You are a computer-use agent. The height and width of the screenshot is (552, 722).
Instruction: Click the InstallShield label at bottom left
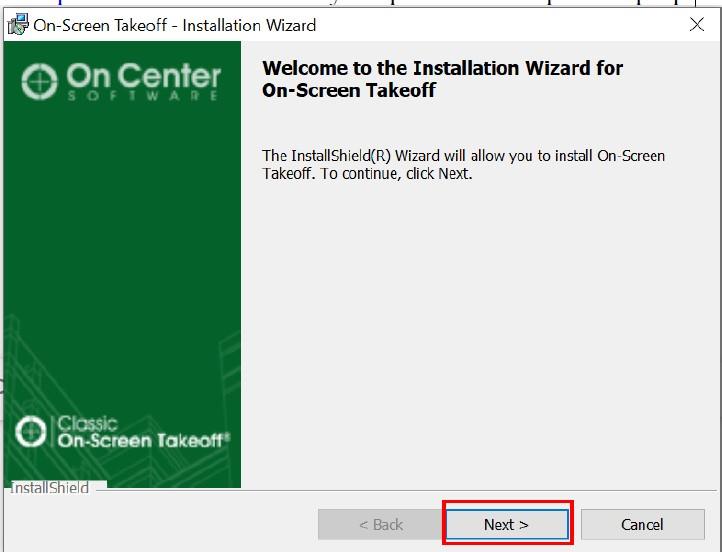point(50,488)
